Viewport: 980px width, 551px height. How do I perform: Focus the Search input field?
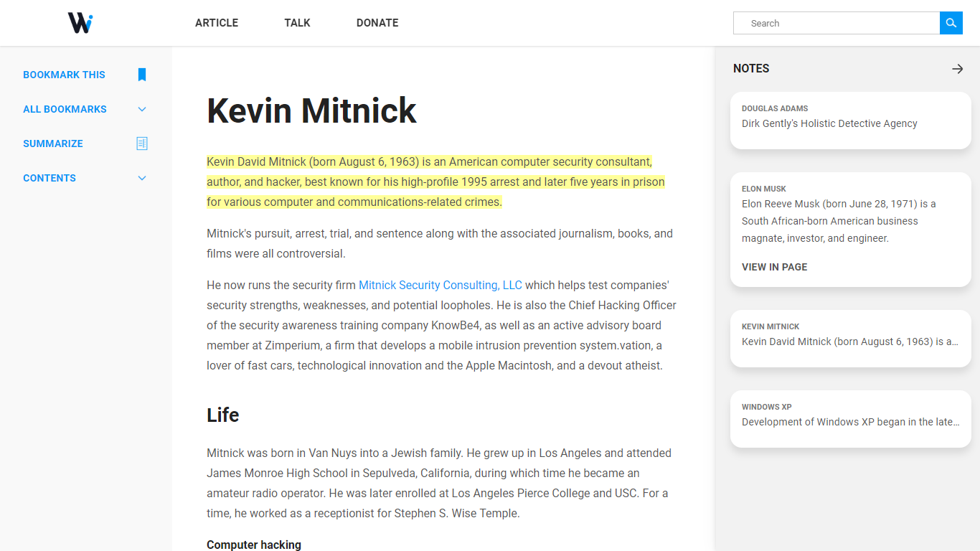point(837,23)
